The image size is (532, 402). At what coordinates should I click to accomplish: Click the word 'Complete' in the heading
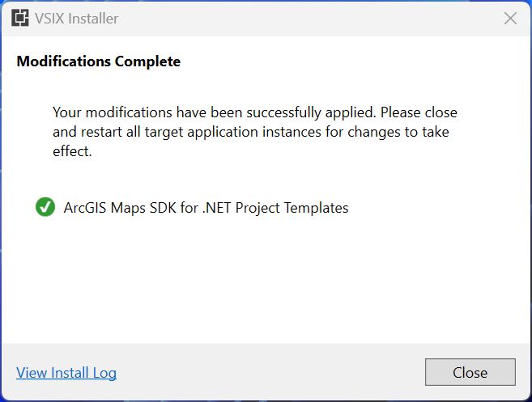click(x=147, y=61)
